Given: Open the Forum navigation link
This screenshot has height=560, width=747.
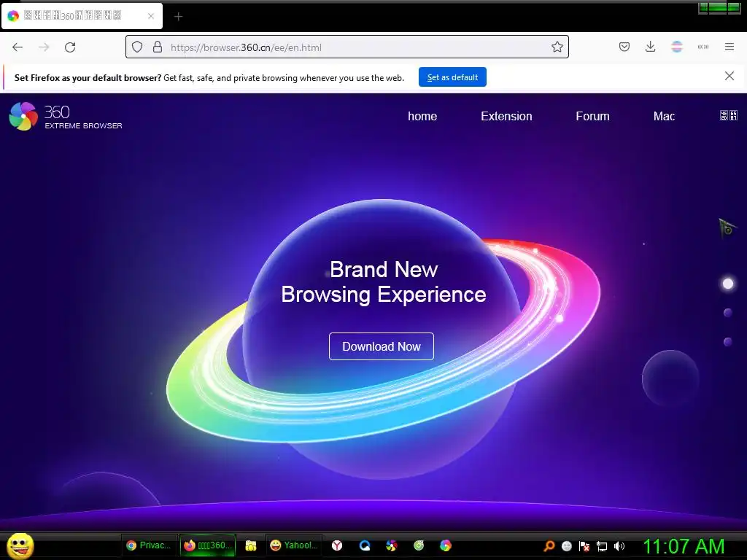Looking at the screenshot, I should coord(592,116).
